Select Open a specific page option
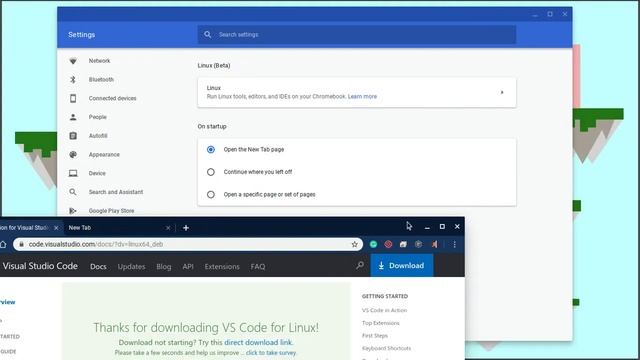640x360 pixels. pyautogui.click(x=211, y=195)
